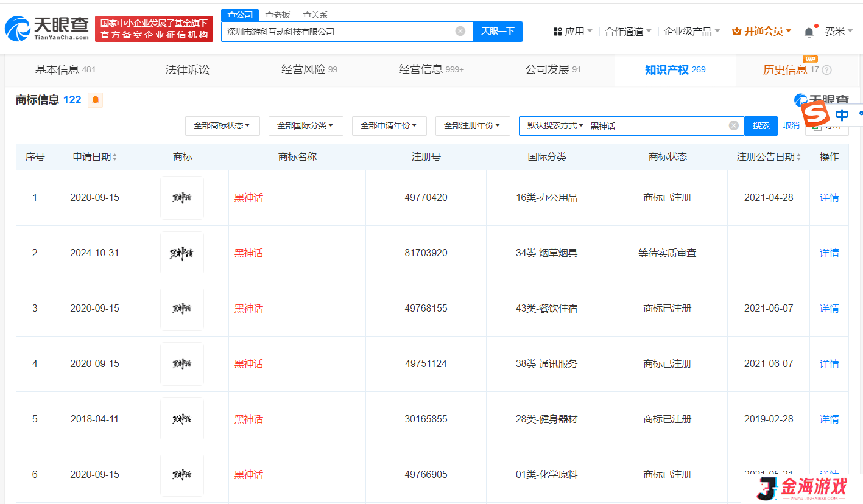Select the 38类-通讯服务 cell

pyautogui.click(x=546, y=364)
